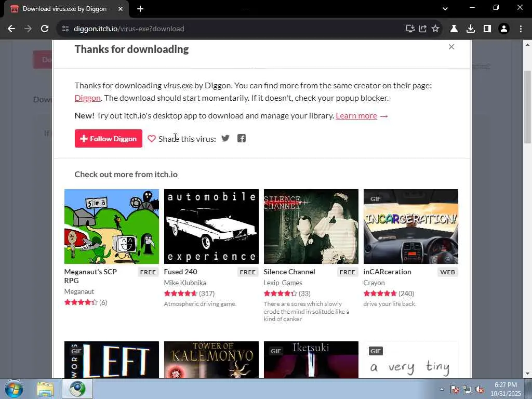Click the Meganaut's SCP RPG title link
Screen dimensions: 532x399
click(90, 276)
